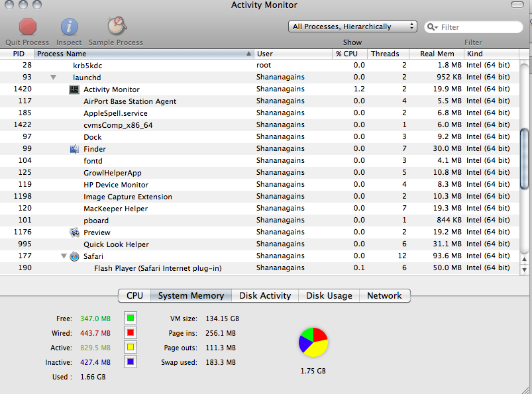Switch to the CPU tab

point(134,296)
